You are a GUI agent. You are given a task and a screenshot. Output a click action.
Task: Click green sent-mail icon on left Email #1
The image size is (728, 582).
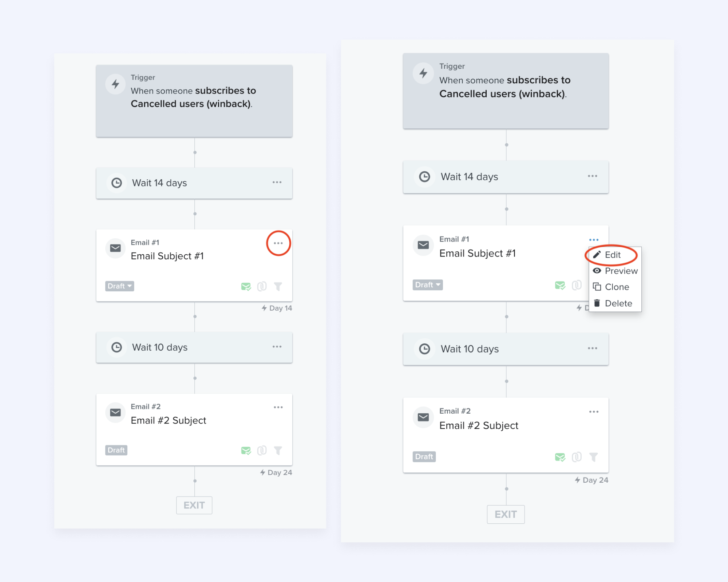tap(246, 287)
